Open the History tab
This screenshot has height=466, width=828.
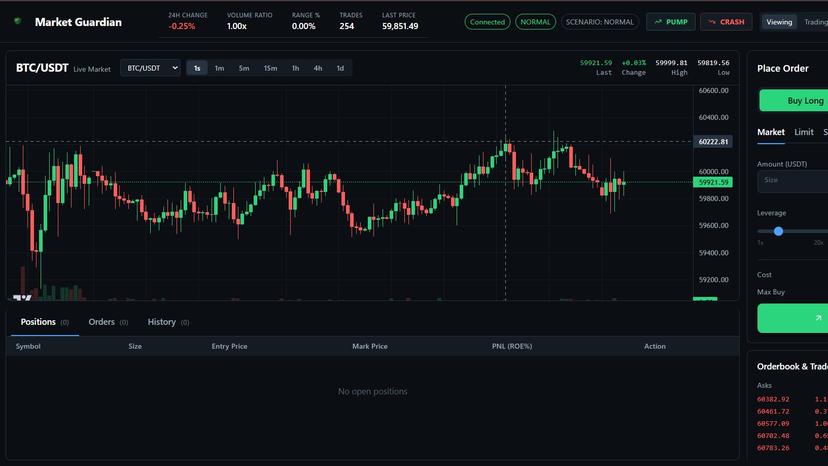(168, 322)
